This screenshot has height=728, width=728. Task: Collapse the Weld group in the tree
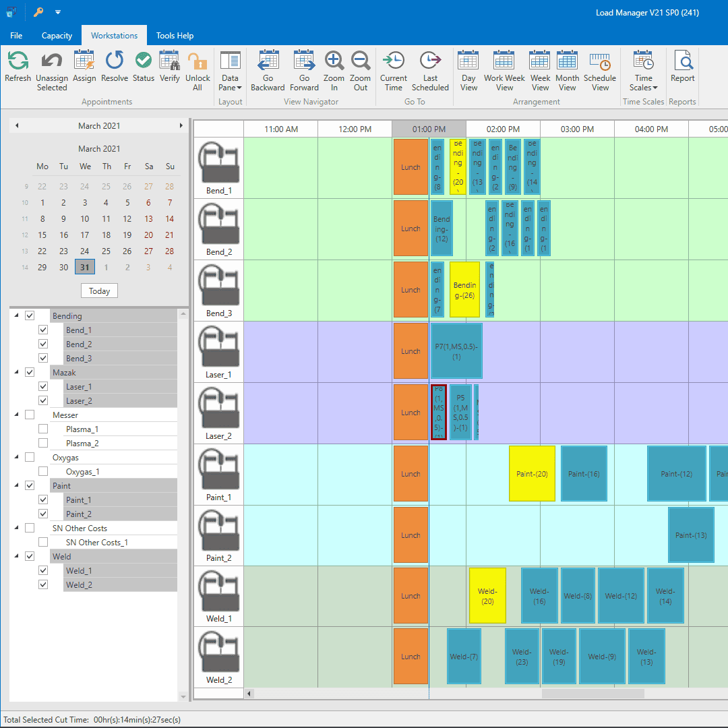16,556
